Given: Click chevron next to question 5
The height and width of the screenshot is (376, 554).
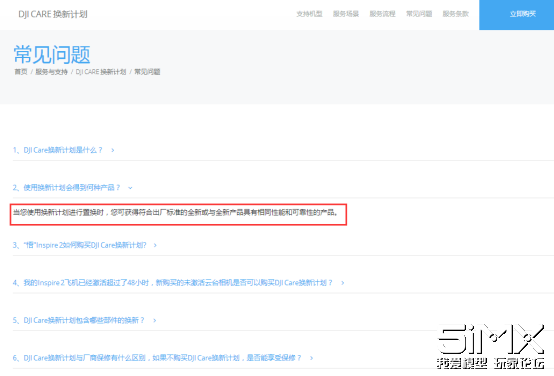Looking at the screenshot, I should (154, 321).
